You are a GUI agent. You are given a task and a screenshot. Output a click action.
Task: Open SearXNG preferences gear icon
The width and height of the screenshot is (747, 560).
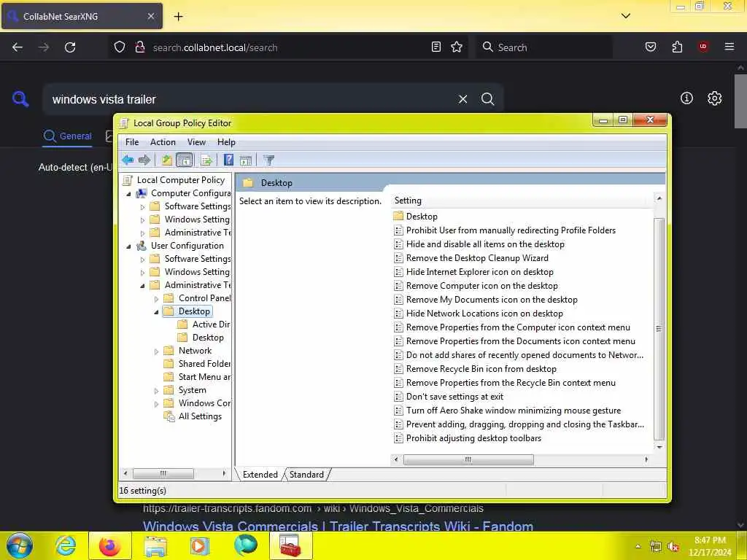(714, 98)
